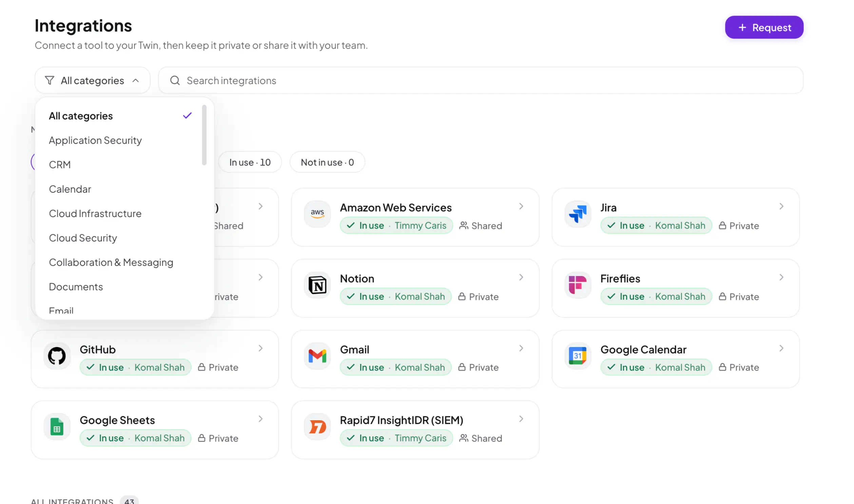Click the plus icon on Request button
854x504 pixels.
[742, 27]
